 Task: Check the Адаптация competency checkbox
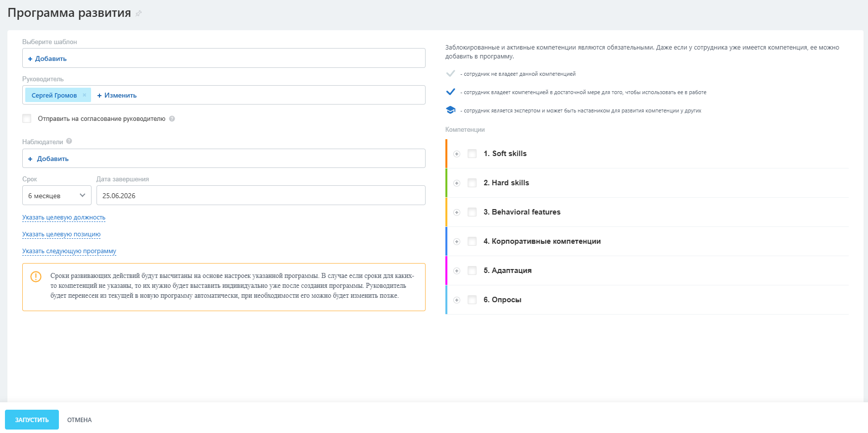[472, 271]
